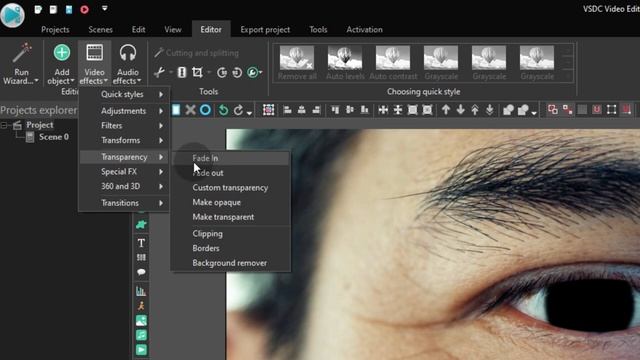Apply the Remove all quick style
The width and height of the screenshot is (640, 360).
pyautogui.click(x=297, y=62)
